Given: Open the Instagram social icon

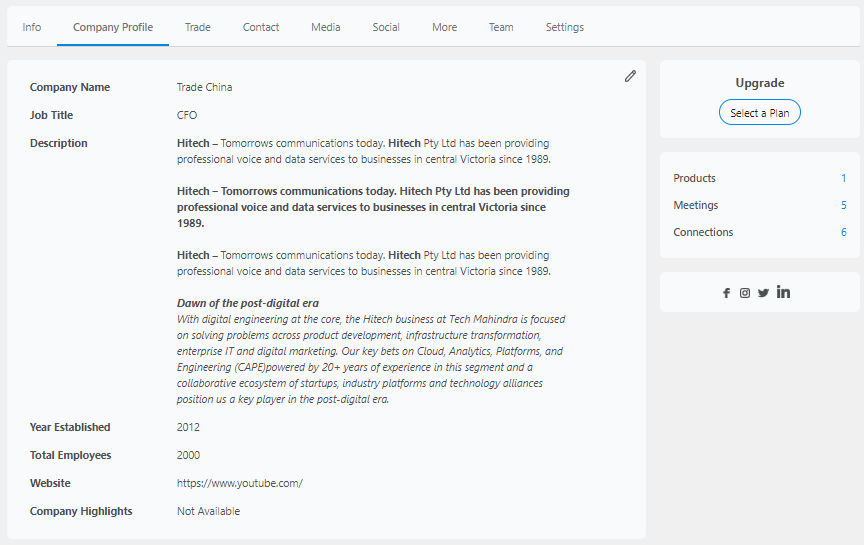Looking at the screenshot, I should click(x=744, y=293).
